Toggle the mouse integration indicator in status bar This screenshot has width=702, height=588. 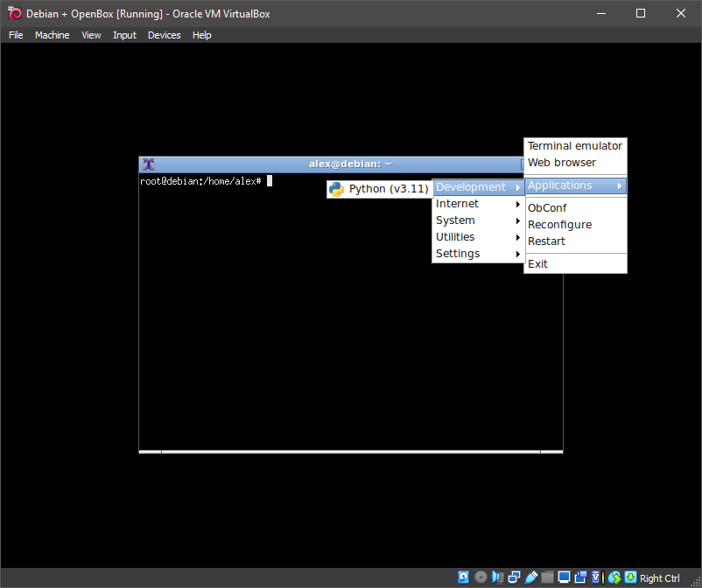click(614, 577)
